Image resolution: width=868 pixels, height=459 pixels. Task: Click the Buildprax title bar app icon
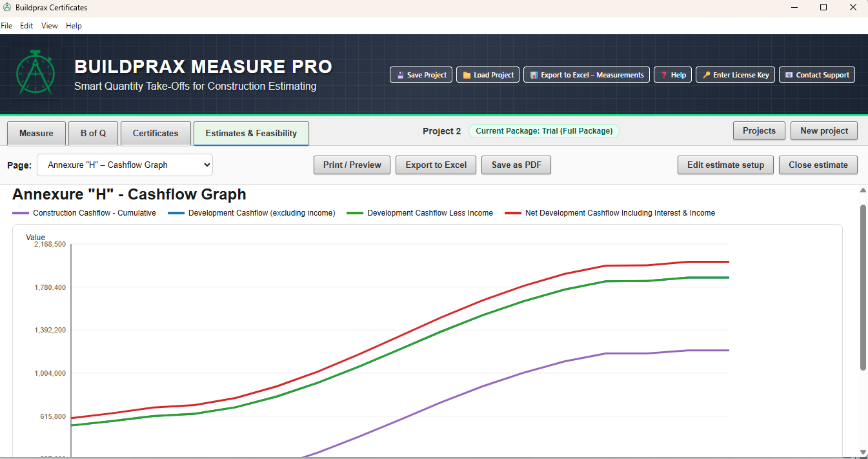tap(7, 8)
